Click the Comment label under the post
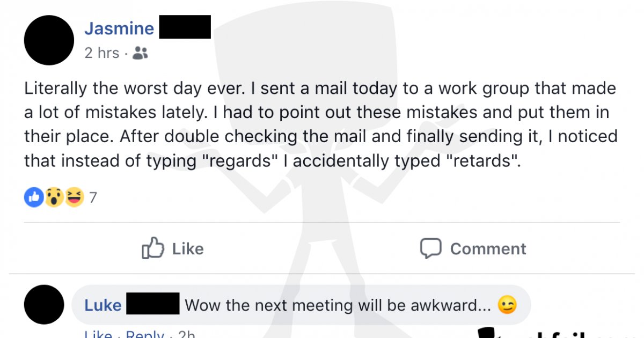 point(488,249)
